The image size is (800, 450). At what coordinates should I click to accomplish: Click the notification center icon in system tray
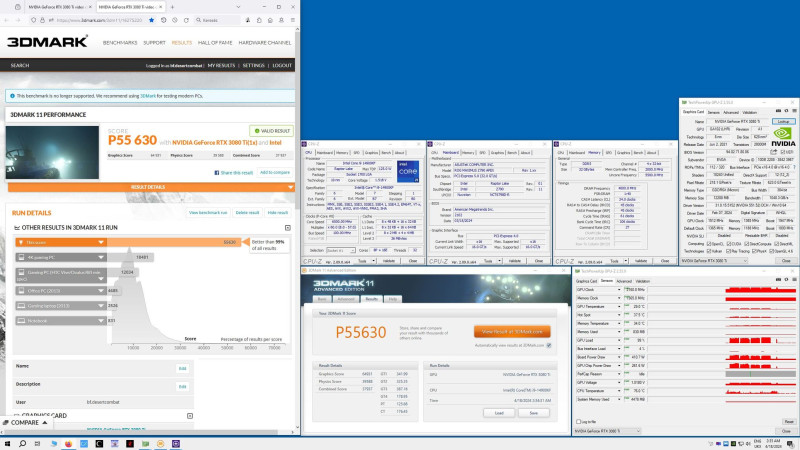click(x=790, y=444)
